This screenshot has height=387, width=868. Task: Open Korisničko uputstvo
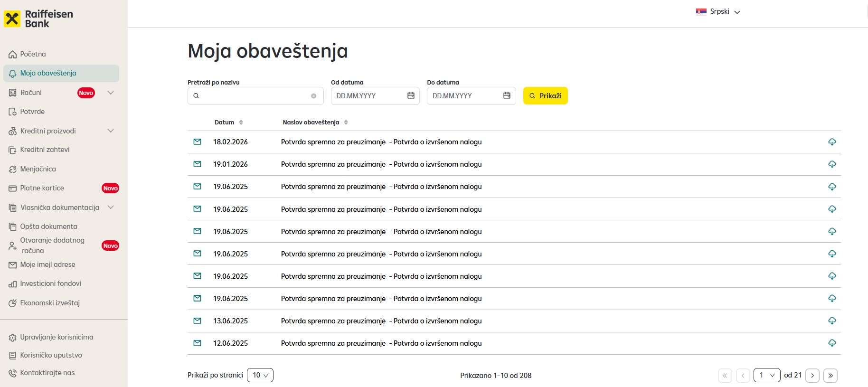(x=46, y=355)
